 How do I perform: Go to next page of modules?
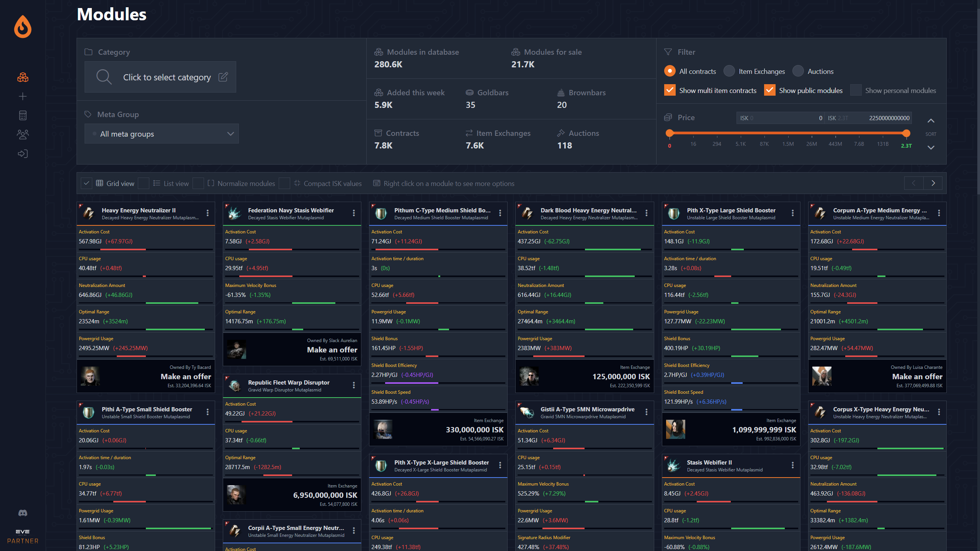[933, 183]
